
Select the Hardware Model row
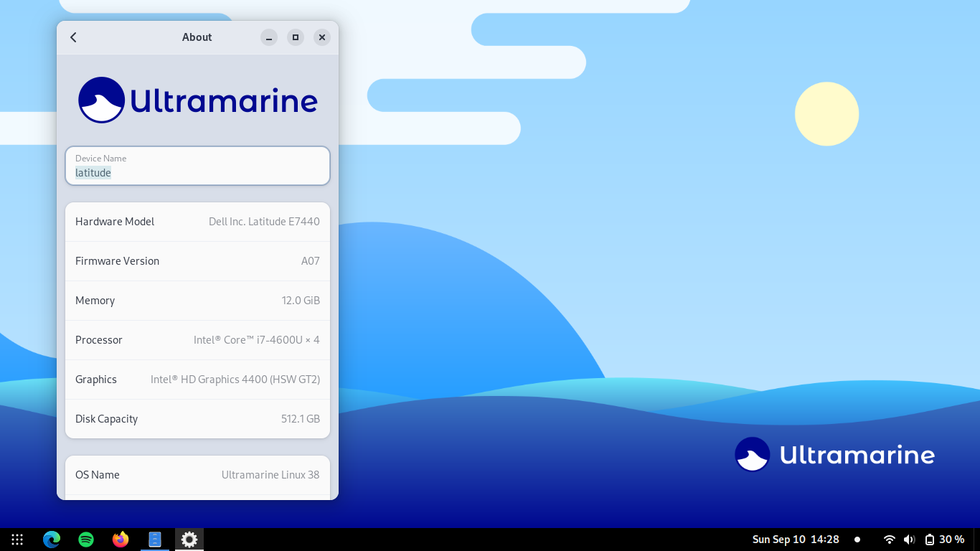pos(197,222)
